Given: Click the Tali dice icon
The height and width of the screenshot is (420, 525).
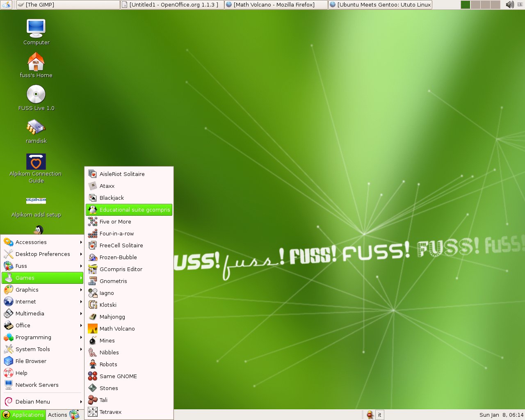Looking at the screenshot, I should point(93,400).
